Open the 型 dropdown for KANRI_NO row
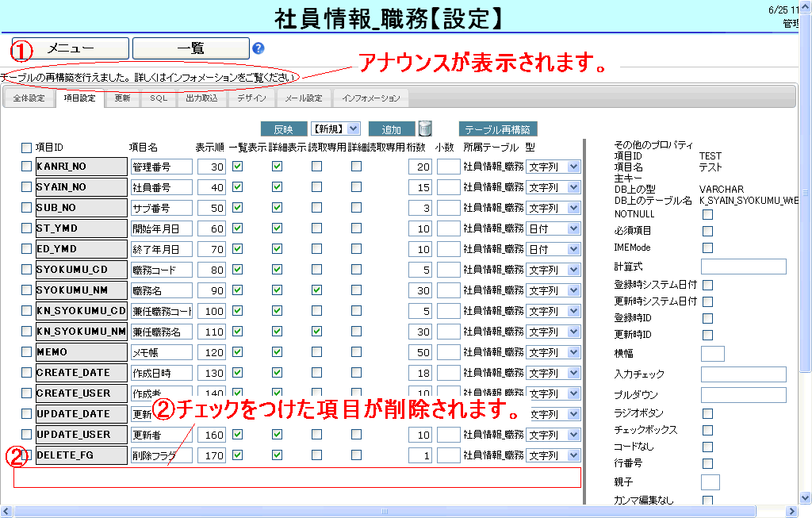This screenshot has height=518, width=812. (553, 167)
